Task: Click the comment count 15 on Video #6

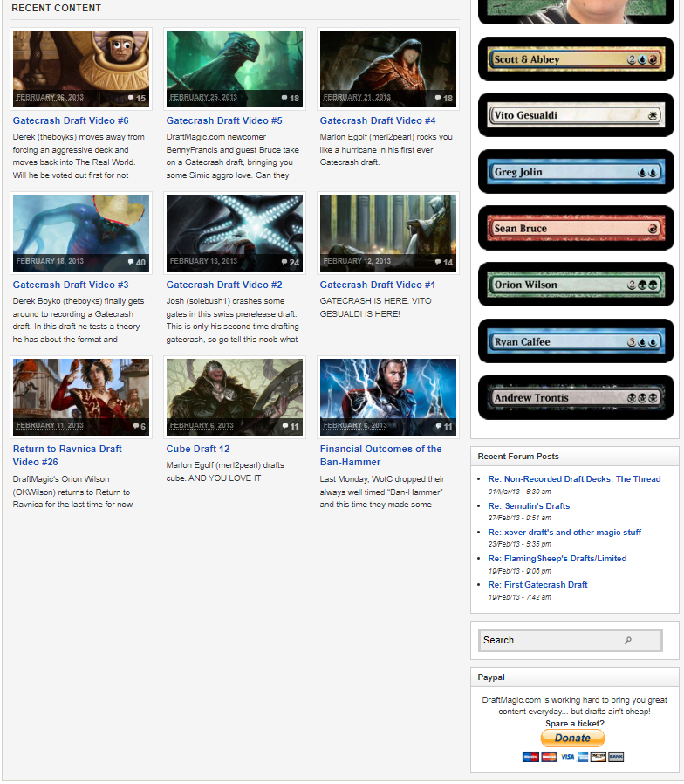Action: [137, 98]
